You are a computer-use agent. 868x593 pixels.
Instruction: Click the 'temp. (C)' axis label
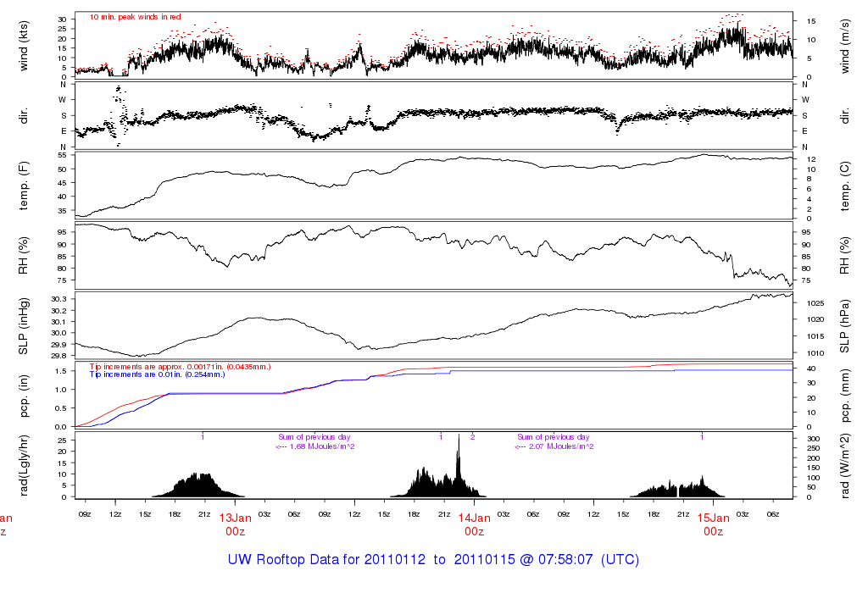point(844,186)
